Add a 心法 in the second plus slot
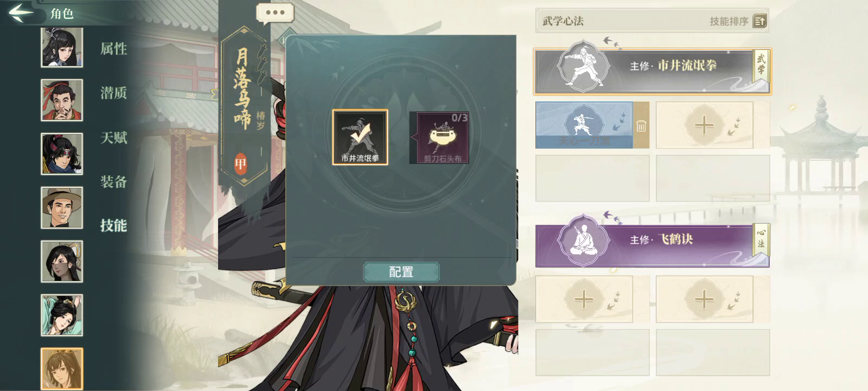This screenshot has width=868, height=391. point(704,299)
